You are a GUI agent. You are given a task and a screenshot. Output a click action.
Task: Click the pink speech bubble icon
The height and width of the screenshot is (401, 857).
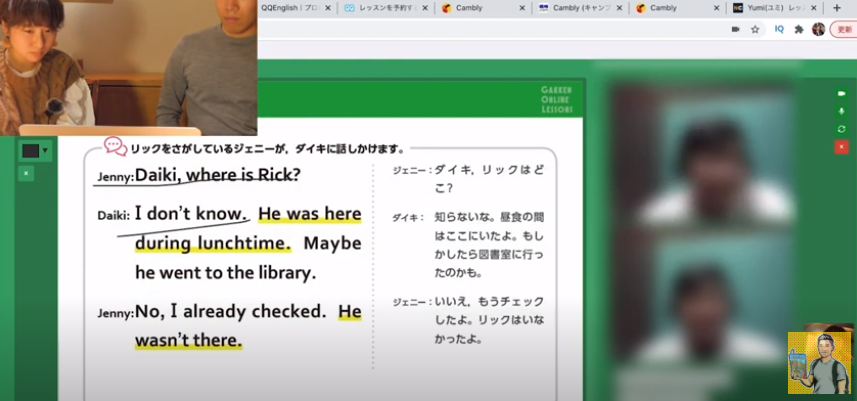[115, 147]
